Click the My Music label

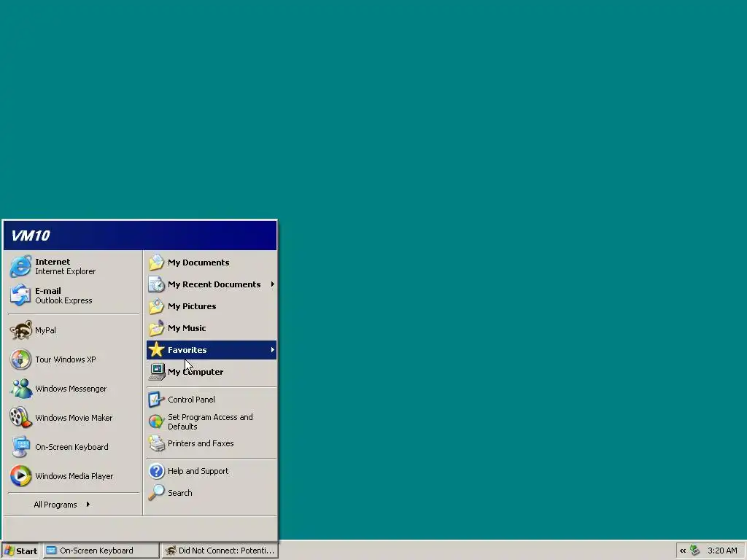[x=187, y=328]
